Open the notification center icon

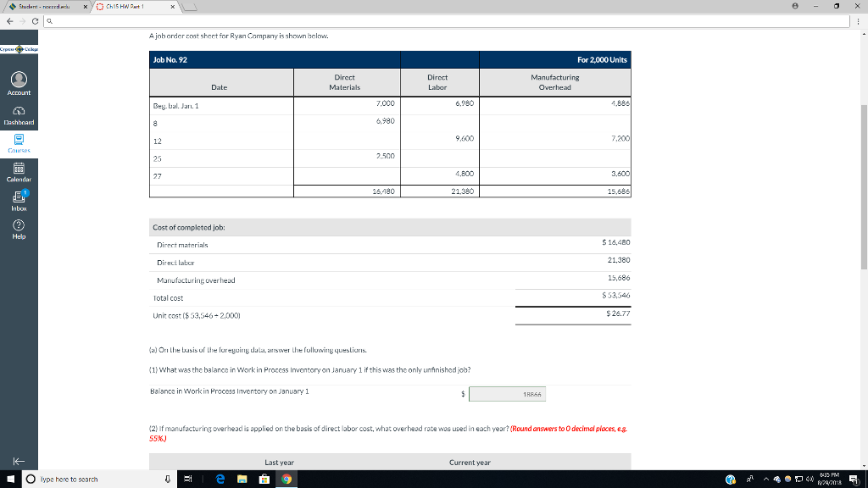854,480
